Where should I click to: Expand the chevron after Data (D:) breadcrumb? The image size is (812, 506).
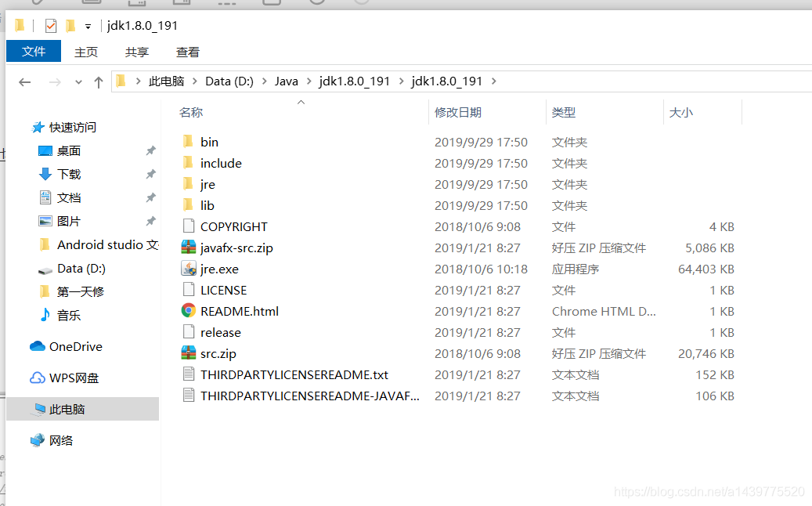[265, 81]
